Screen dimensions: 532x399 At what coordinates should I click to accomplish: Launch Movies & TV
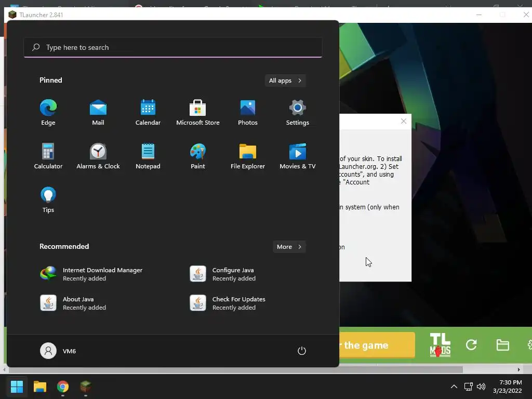click(298, 156)
